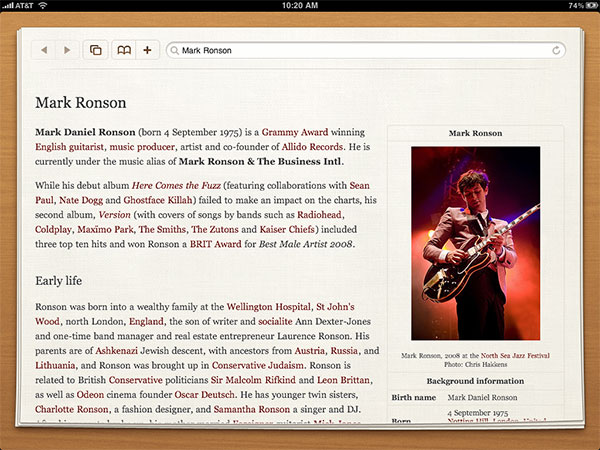The height and width of the screenshot is (450, 600).
Task: Open the Grammy Award link
Action: [x=295, y=132]
